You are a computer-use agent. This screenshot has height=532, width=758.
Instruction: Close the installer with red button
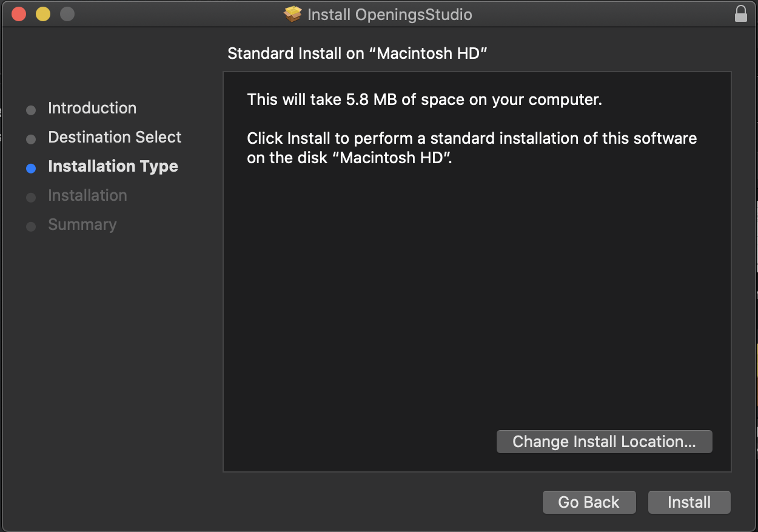[x=19, y=14]
